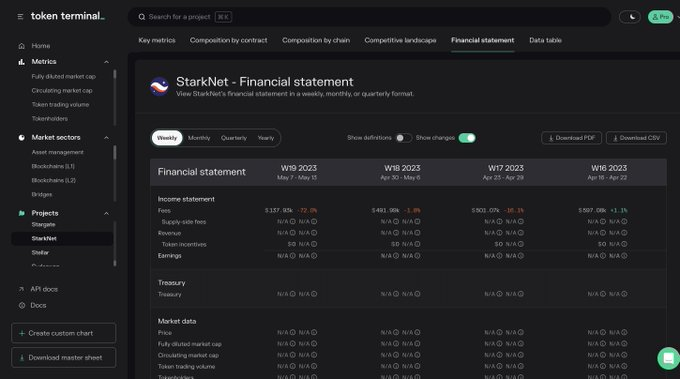The height and width of the screenshot is (379, 680).
Task: Switch to Key metrics tab
Action: [157, 40]
